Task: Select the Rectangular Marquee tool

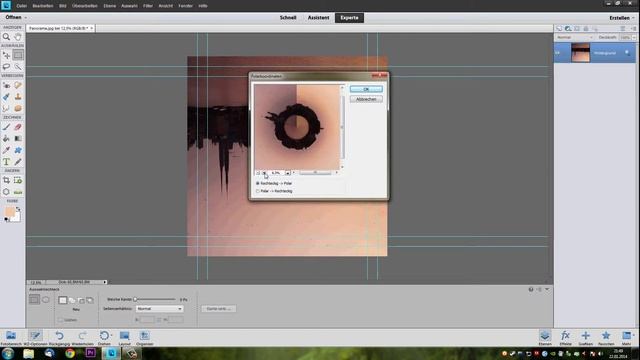Action: click(18, 55)
